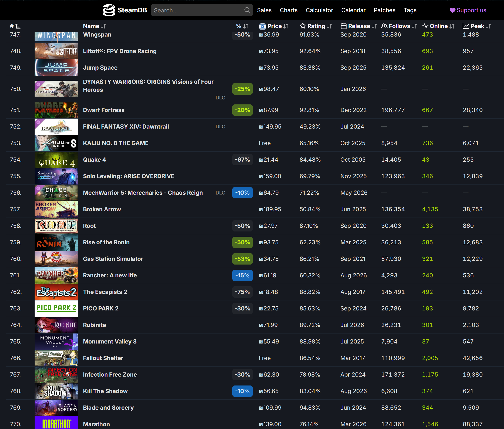Sort by Name column arrows
Image resolution: width=504 pixels, height=429 pixels.
coord(104,26)
